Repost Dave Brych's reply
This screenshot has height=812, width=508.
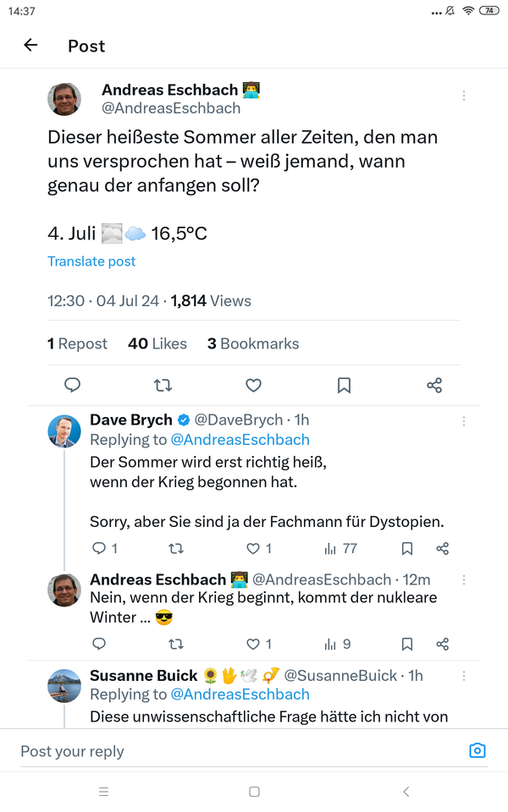176,549
